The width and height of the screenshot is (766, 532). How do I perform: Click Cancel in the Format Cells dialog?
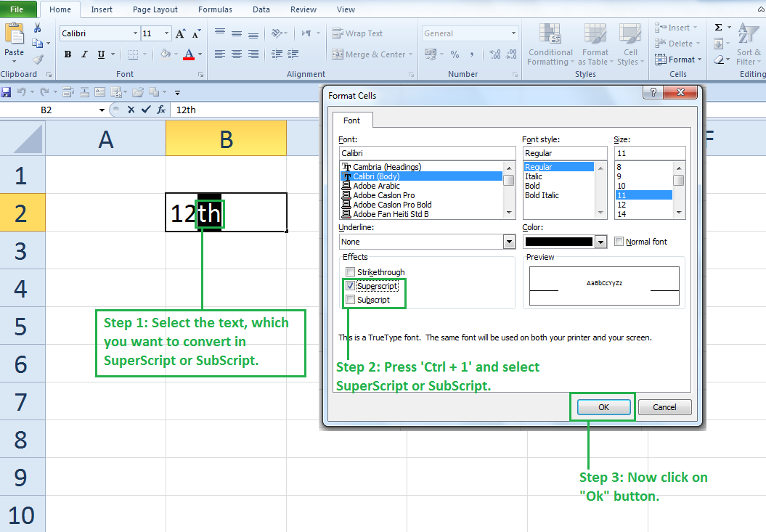click(x=664, y=407)
